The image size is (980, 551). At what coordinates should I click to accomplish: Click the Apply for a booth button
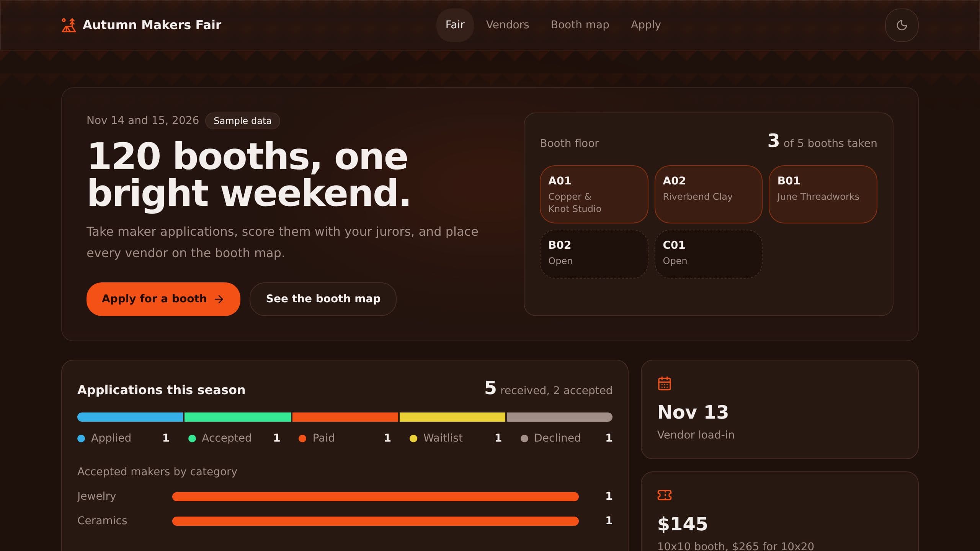click(163, 299)
